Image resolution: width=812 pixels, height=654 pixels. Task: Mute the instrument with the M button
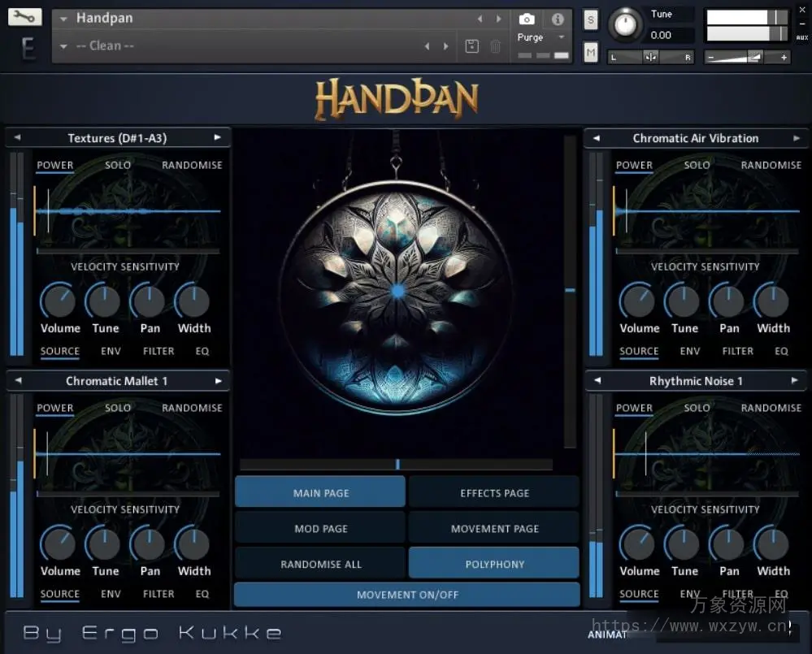point(590,51)
